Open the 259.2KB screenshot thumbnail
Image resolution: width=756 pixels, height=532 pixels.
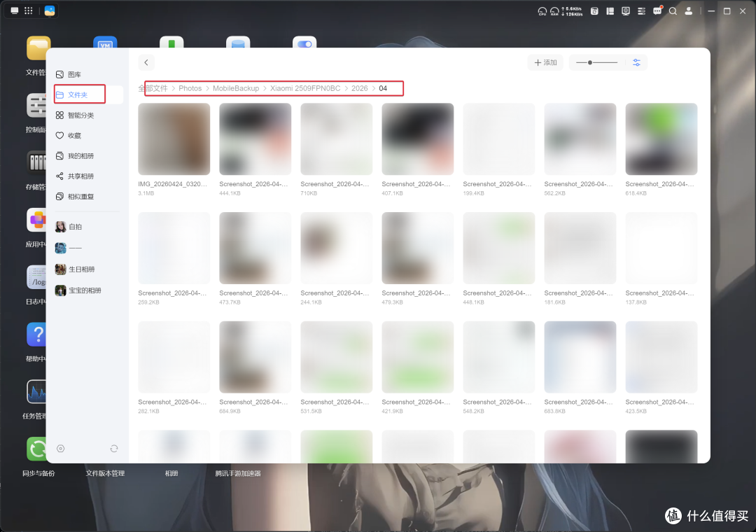pos(174,248)
